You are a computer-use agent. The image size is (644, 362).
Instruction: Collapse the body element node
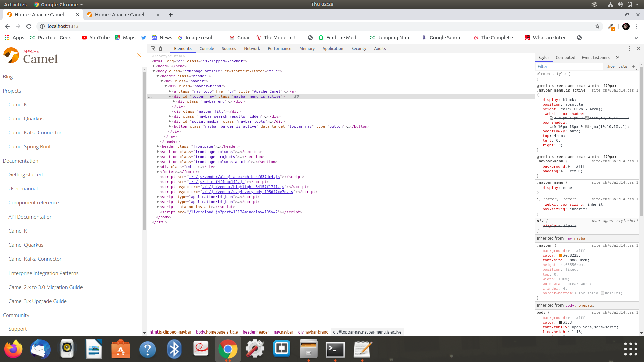tap(154, 71)
